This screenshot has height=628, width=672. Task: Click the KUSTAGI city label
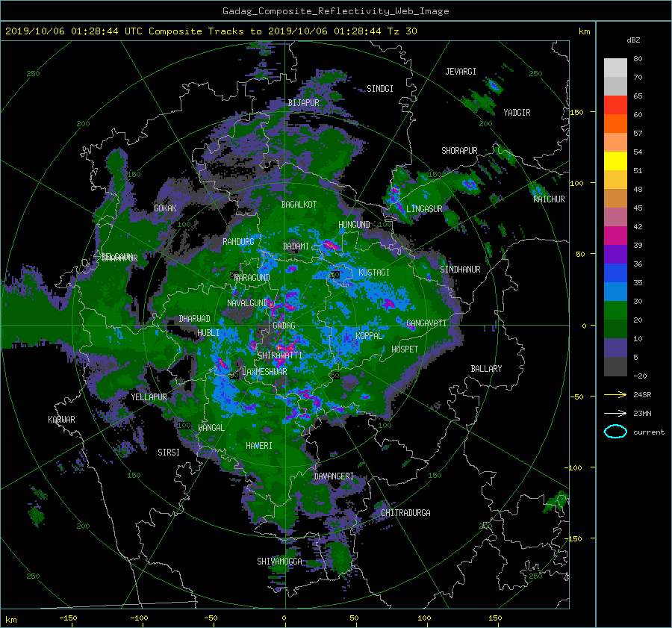(x=374, y=273)
